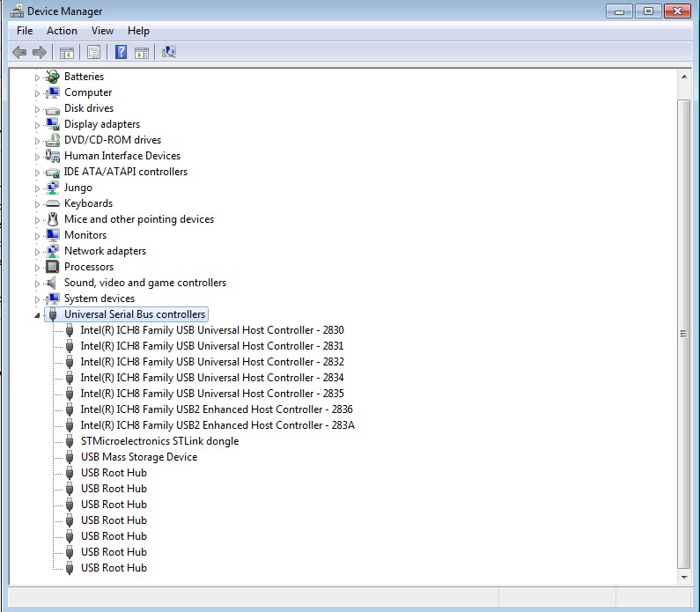Viewport: 700px width, 612px height.
Task: Expand the System devices node
Action: tap(37, 299)
